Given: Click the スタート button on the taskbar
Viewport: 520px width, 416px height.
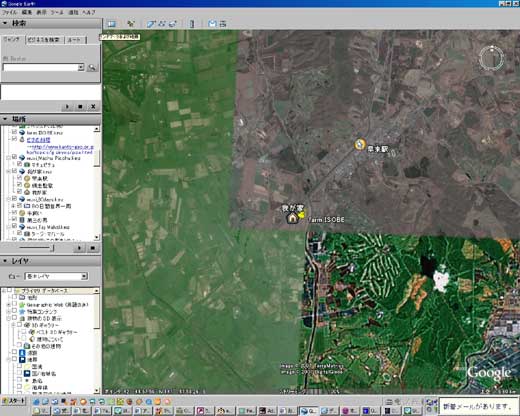Looking at the screenshot, I should pos(14,401).
